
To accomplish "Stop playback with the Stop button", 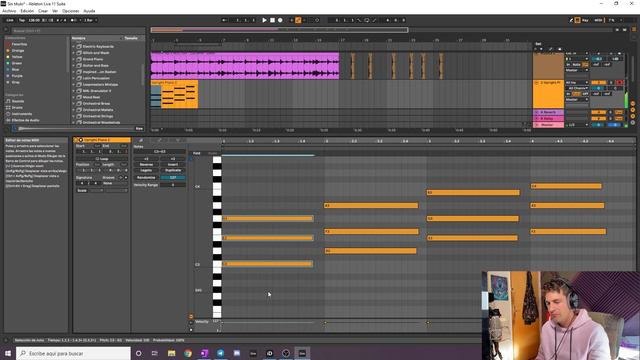I will (272, 20).
